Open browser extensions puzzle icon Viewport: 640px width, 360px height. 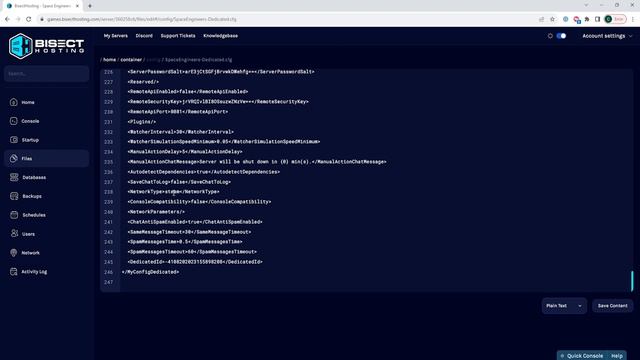pos(587,19)
